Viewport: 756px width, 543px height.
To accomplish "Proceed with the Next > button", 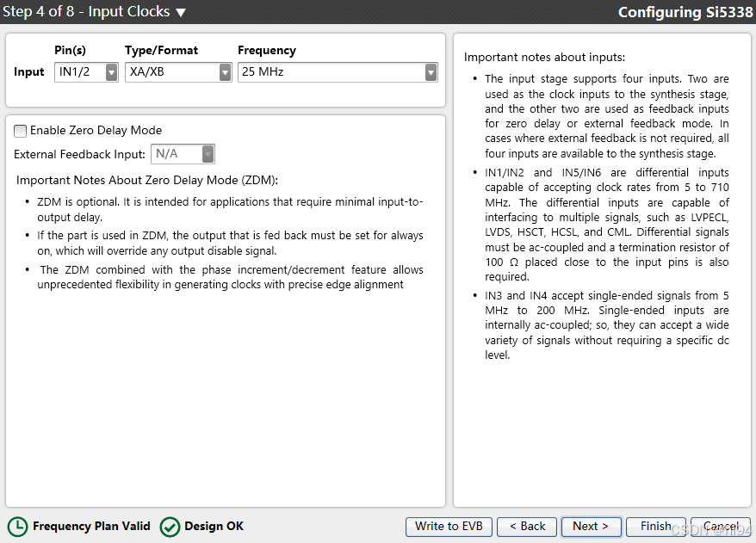I will click(591, 527).
